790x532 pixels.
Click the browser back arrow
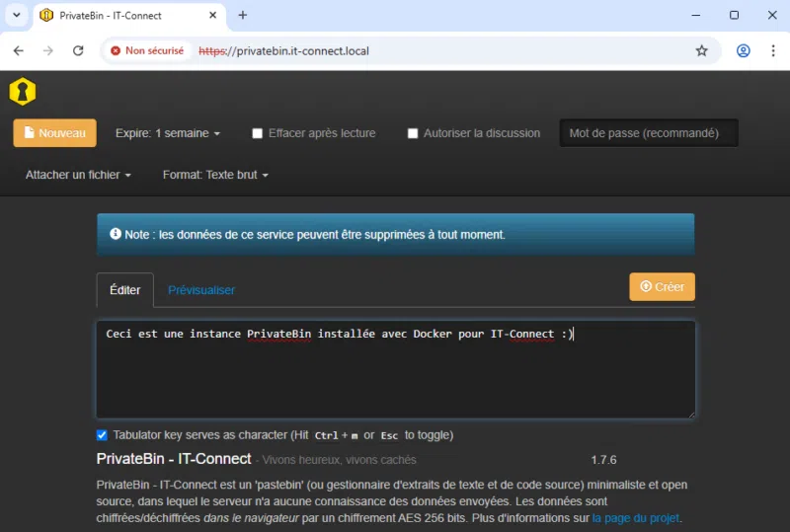click(x=19, y=51)
